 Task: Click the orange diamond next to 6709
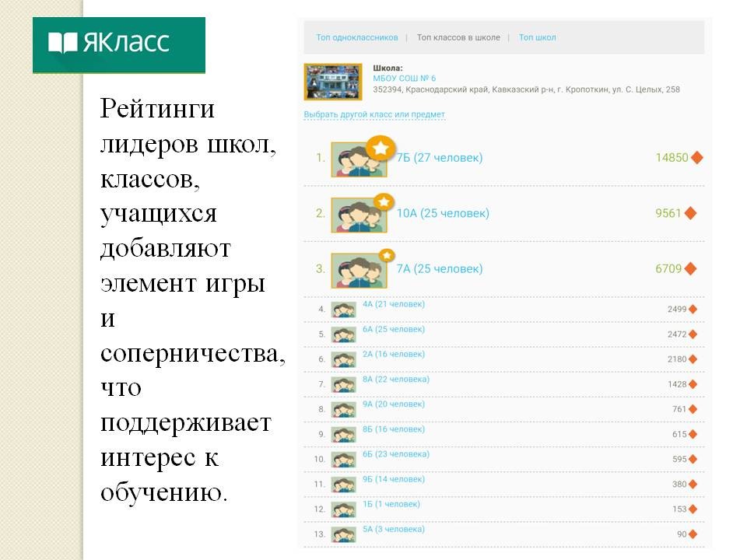pyautogui.click(x=690, y=269)
